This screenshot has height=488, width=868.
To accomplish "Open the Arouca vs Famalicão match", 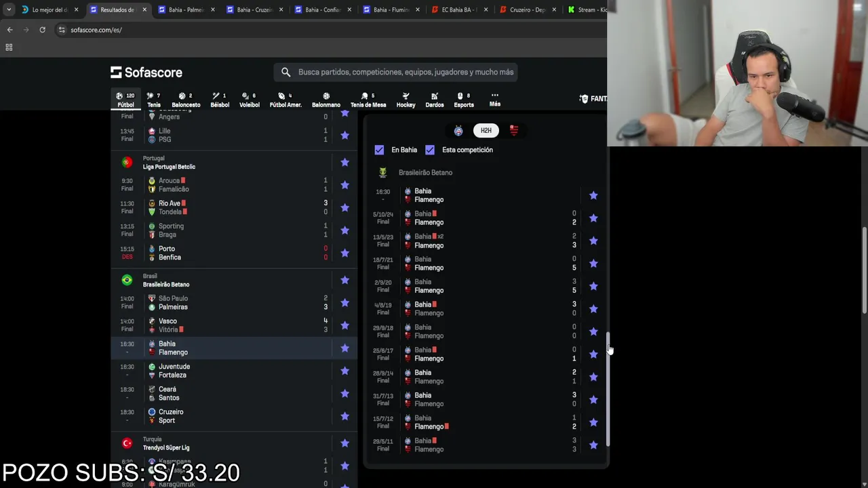I will pos(234,184).
